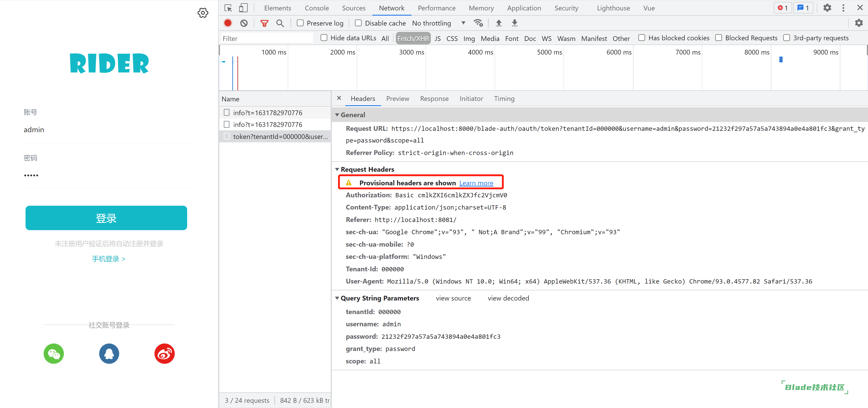Click the warning icon beside provisional headers
The height and width of the screenshot is (408, 868).
[x=349, y=183]
